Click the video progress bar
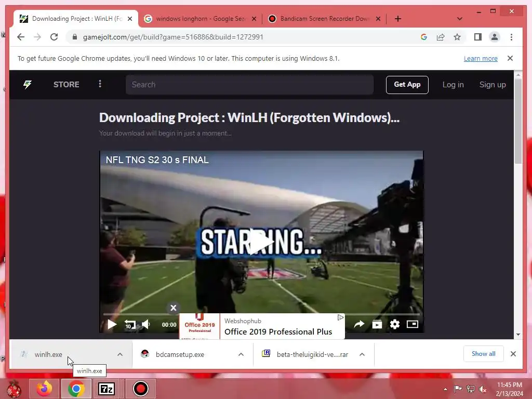Viewport: 532px width, 399px height. tap(261, 314)
